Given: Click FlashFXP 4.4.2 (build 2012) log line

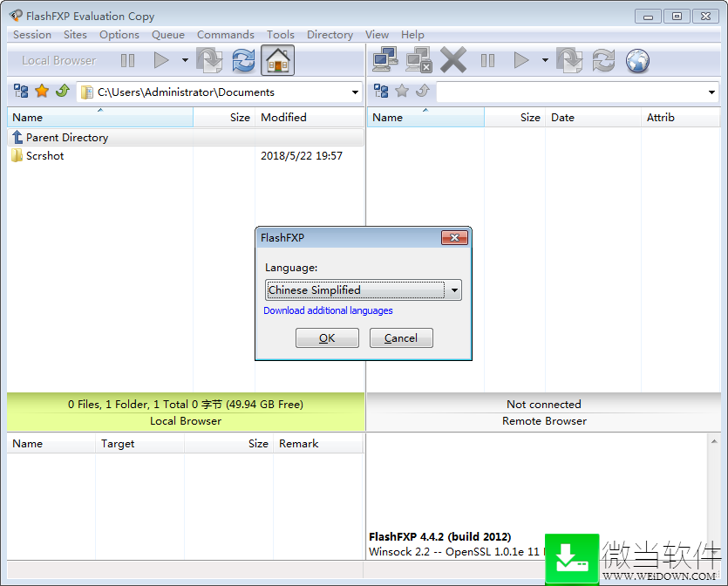Looking at the screenshot, I should (439, 537).
